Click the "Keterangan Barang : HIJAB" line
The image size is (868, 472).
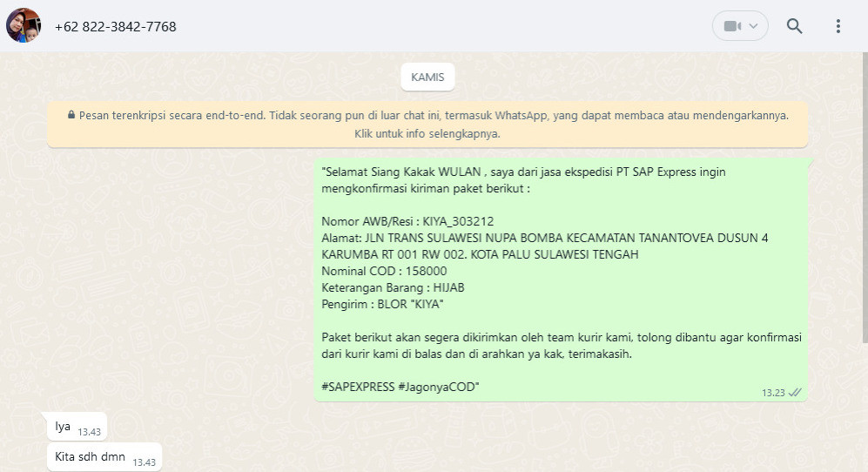[393, 287]
